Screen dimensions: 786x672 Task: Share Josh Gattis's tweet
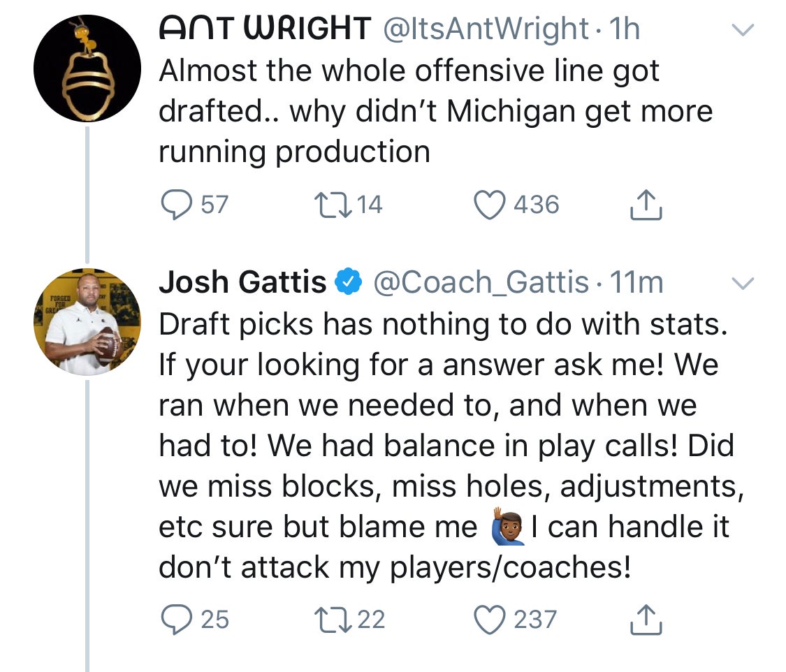(x=646, y=620)
